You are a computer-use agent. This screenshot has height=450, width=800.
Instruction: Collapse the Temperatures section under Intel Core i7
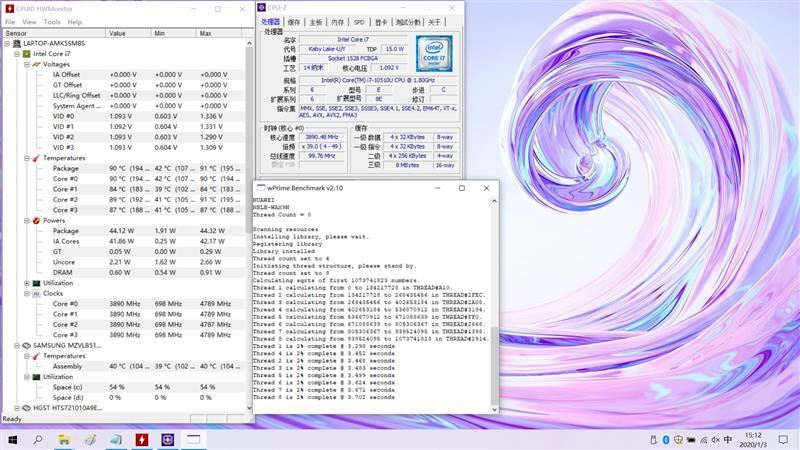coord(27,158)
